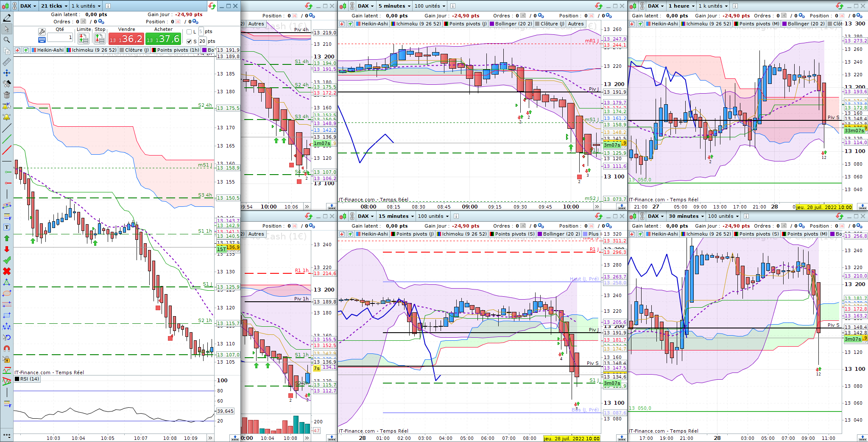Click refresh arrows in the 30 minutes window
Screen dimensions: 868x442
tap(840, 216)
